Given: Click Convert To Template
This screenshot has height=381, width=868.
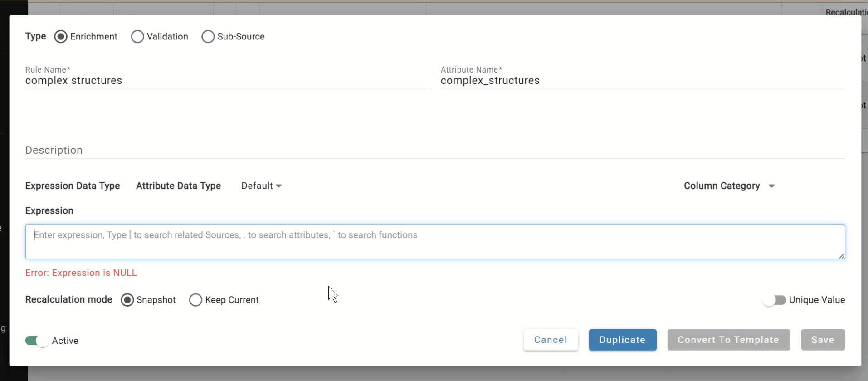Looking at the screenshot, I should 727,340.
